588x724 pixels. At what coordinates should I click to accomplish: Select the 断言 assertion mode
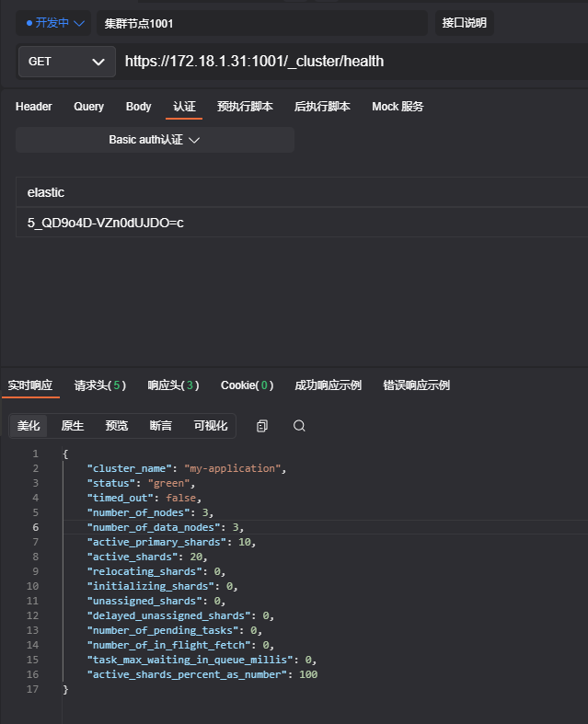[161, 426]
